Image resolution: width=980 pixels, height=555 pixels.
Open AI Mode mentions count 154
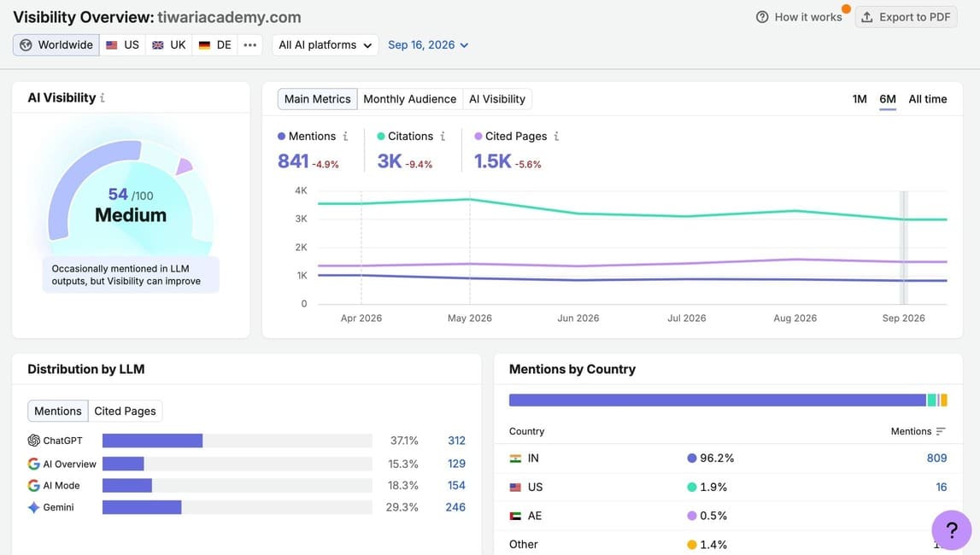click(456, 485)
